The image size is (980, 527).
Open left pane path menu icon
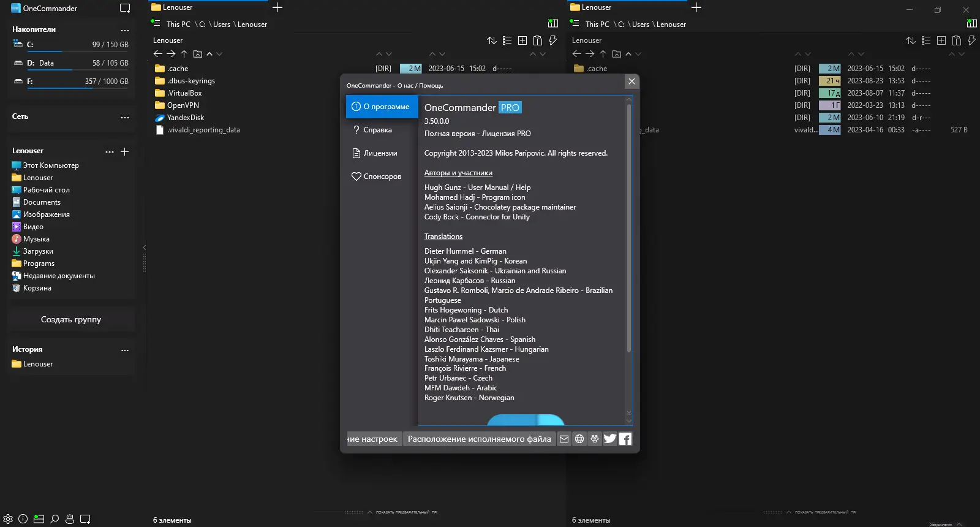156,23
